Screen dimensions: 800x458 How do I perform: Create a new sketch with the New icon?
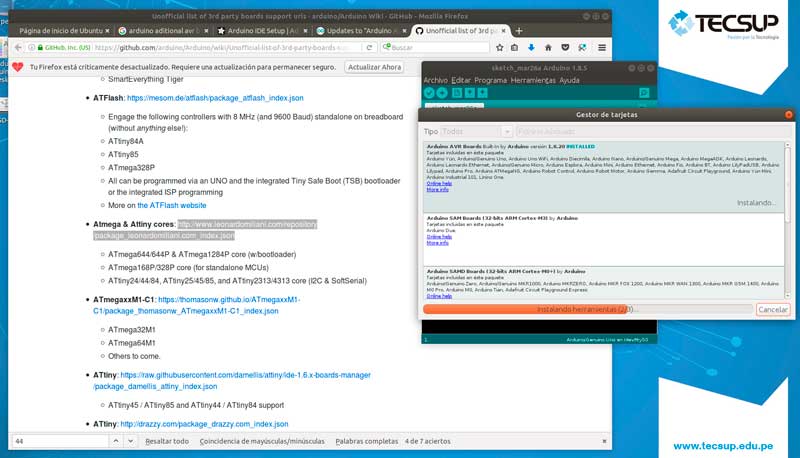click(457, 92)
